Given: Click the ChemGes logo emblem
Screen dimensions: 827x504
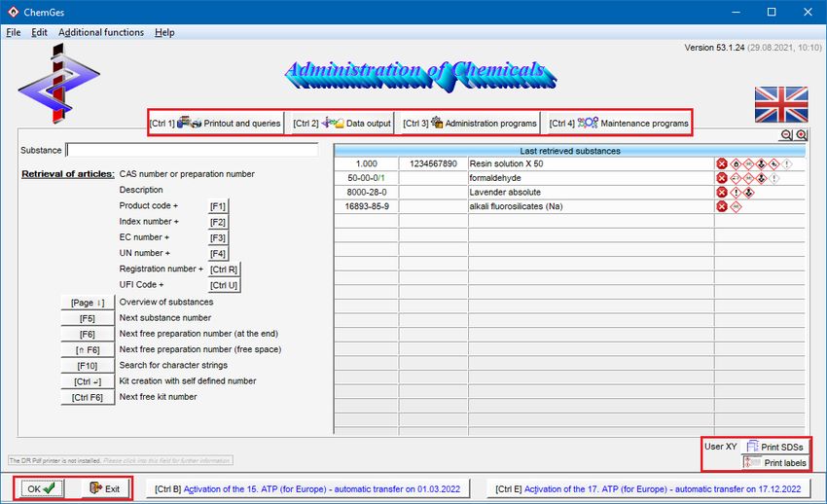Looking at the screenshot, I should point(58,84).
